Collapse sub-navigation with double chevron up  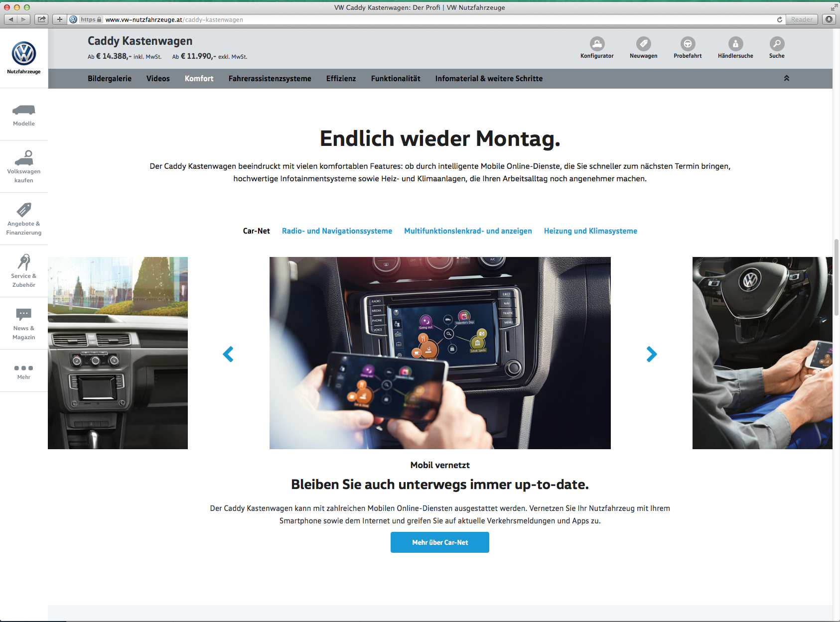[x=787, y=78]
